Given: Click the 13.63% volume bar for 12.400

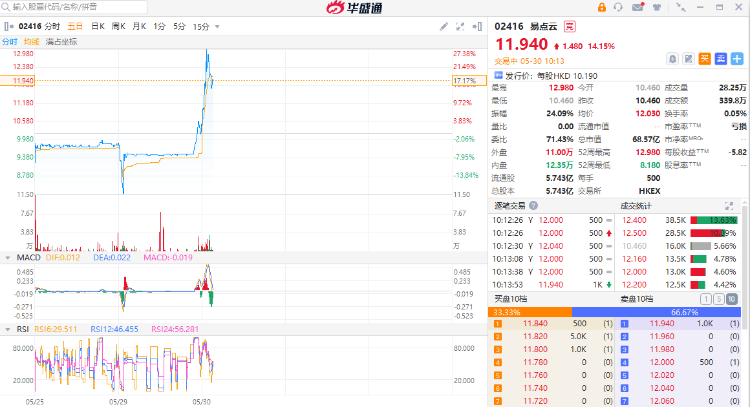Looking at the screenshot, I should click(x=714, y=220).
